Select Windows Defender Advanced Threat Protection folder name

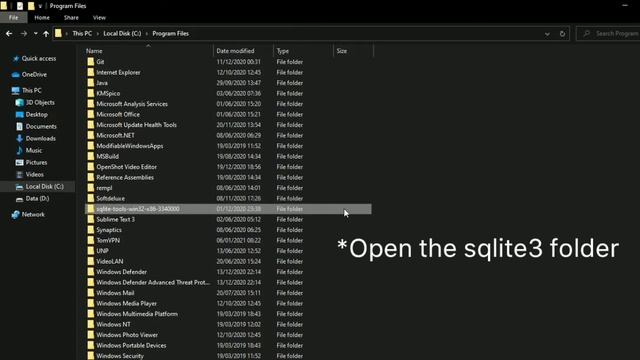click(x=153, y=282)
